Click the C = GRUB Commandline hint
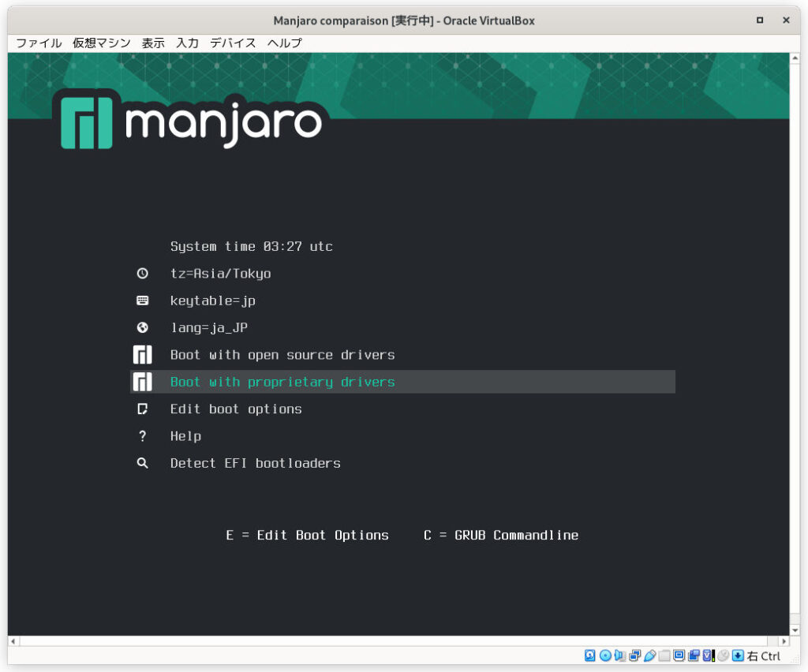The width and height of the screenshot is (808, 672). pos(501,535)
